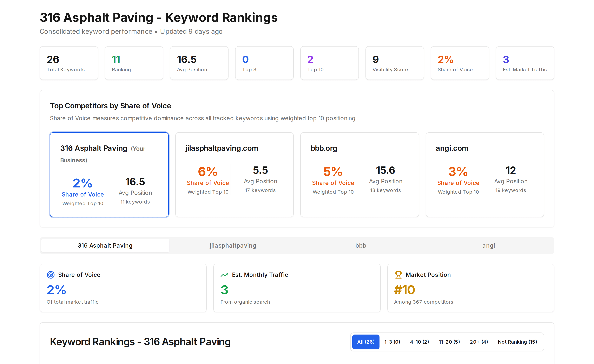Image resolution: width=594 pixels, height=364 pixels.
Task: Click the Share of Voice target icon
Action: pyautogui.click(x=51, y=275)
